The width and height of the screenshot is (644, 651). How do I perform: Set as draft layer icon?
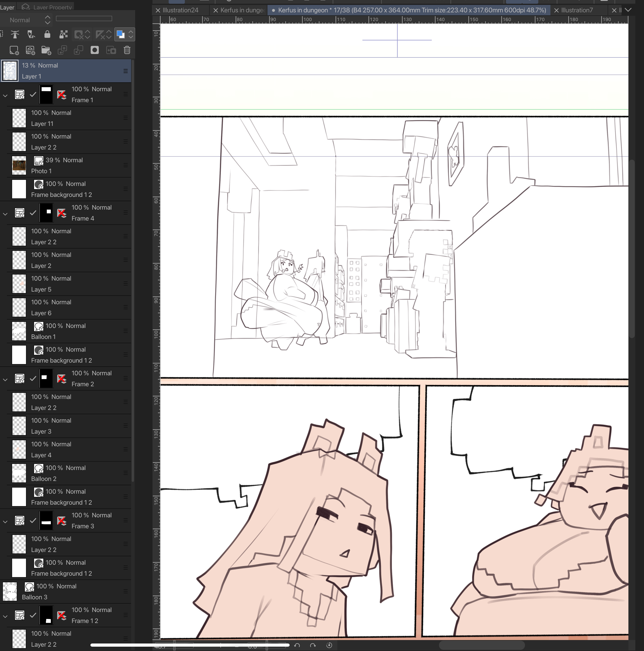pos(31,34)
